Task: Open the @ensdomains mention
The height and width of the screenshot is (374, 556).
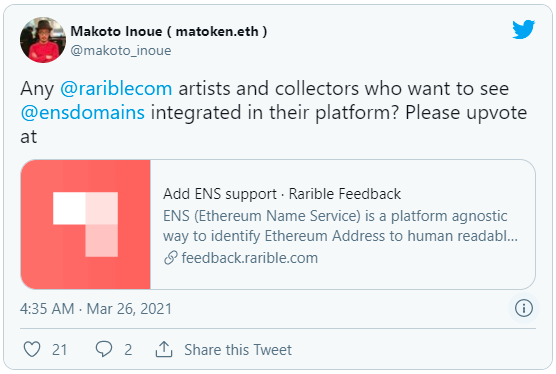Action: (83, 112)
